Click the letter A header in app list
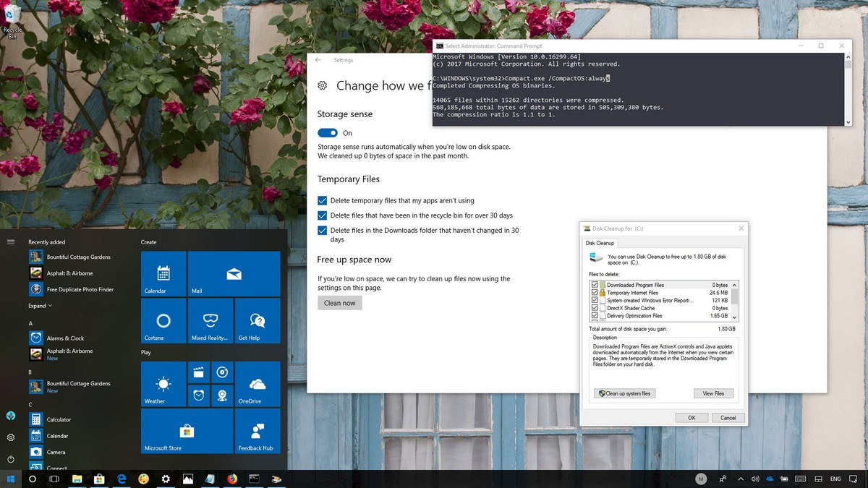 (30, 323)
